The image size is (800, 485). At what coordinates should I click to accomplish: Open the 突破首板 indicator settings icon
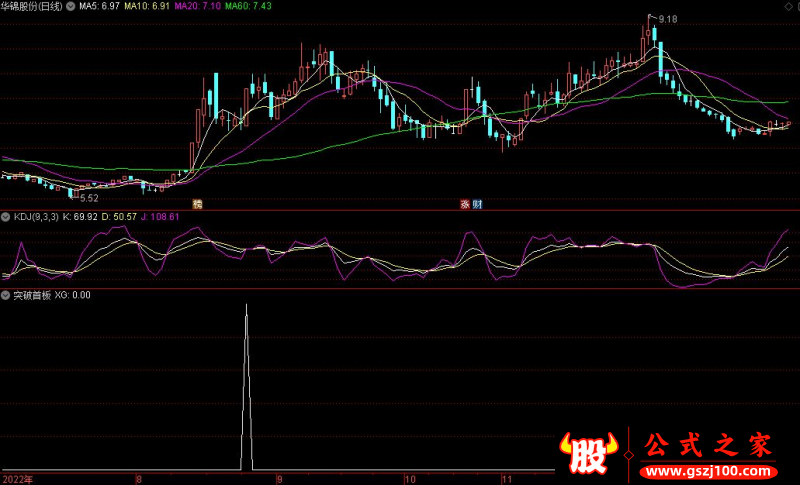6,295
